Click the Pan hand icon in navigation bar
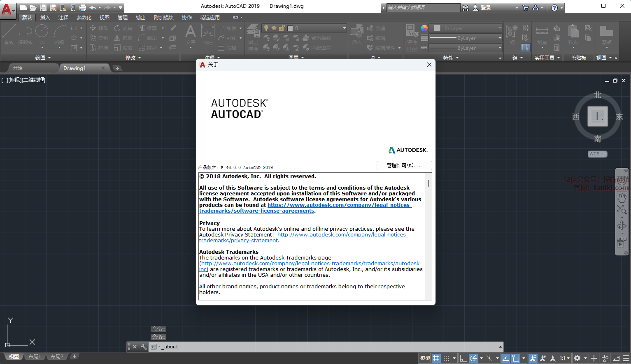 tap(622, 198)
